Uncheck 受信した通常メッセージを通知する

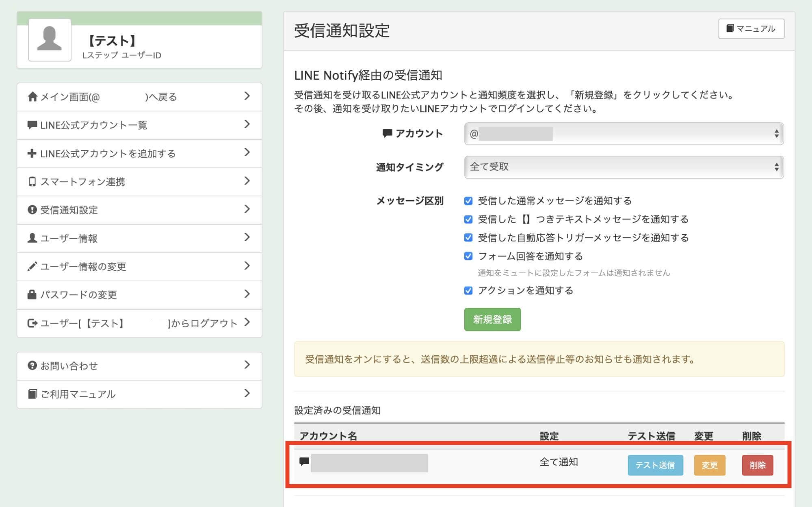tap(468, 201)
